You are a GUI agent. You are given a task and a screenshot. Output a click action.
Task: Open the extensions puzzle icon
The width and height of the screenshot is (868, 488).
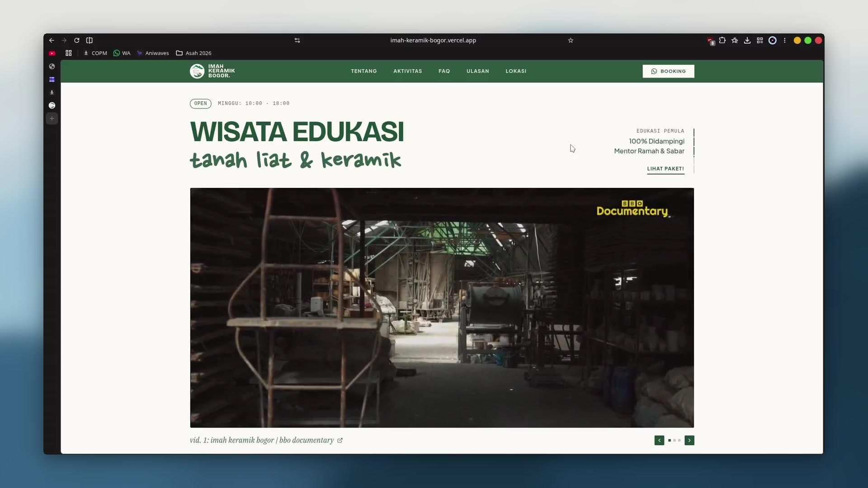(722, 40)
